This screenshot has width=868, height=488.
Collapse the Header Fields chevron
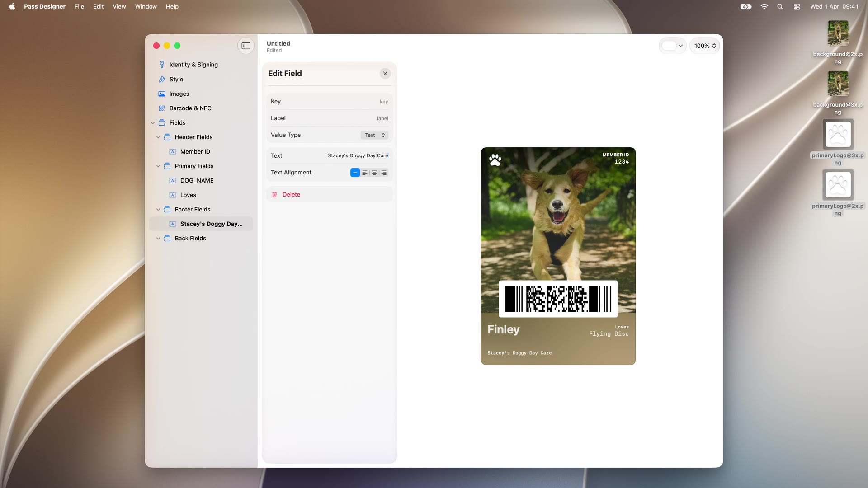coord(158,137)
